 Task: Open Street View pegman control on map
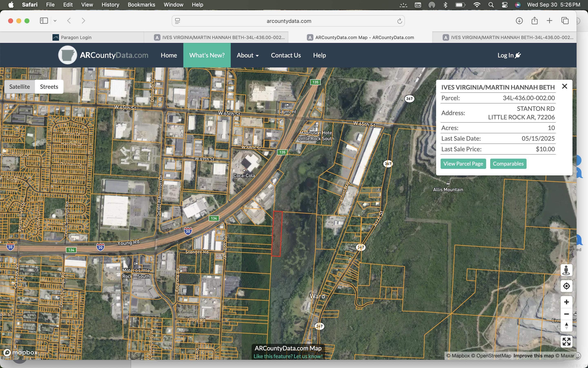click(x=566, y=270)
